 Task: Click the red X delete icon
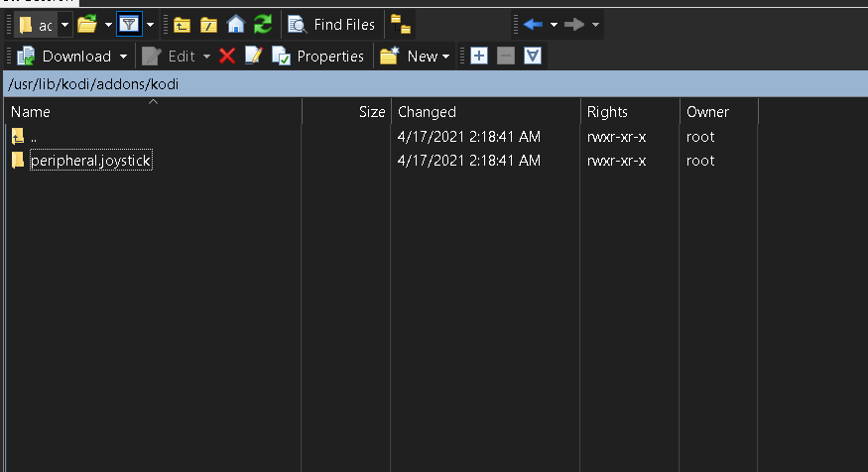pyautogui.click(x=227, y=57)
